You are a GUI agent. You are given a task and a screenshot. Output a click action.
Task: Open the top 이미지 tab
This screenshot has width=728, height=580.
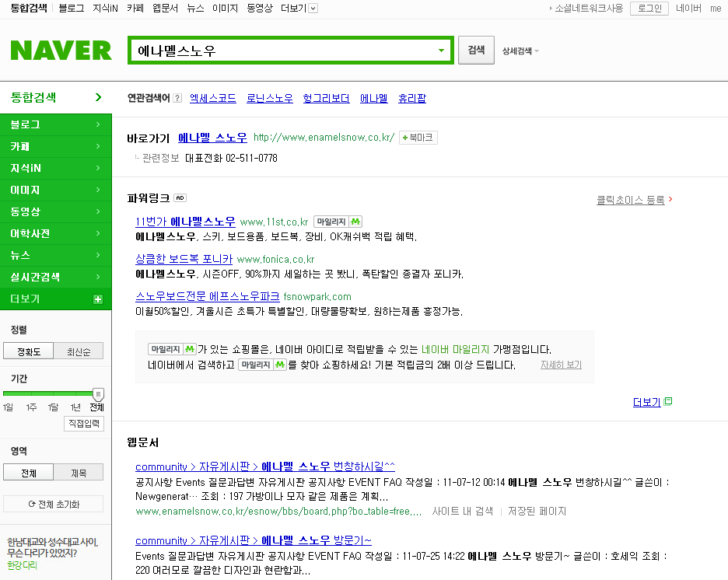tap(225, 8)
